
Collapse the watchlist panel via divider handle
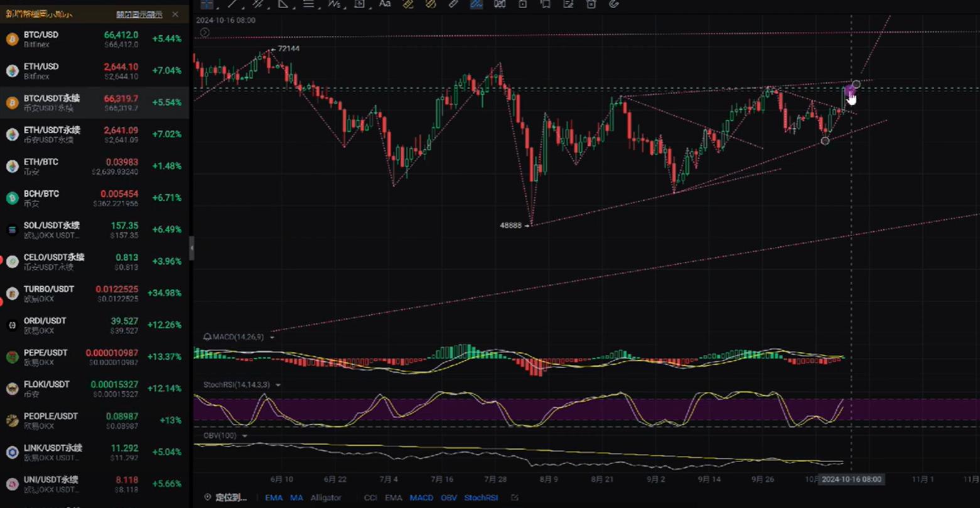tap(191, 248)
